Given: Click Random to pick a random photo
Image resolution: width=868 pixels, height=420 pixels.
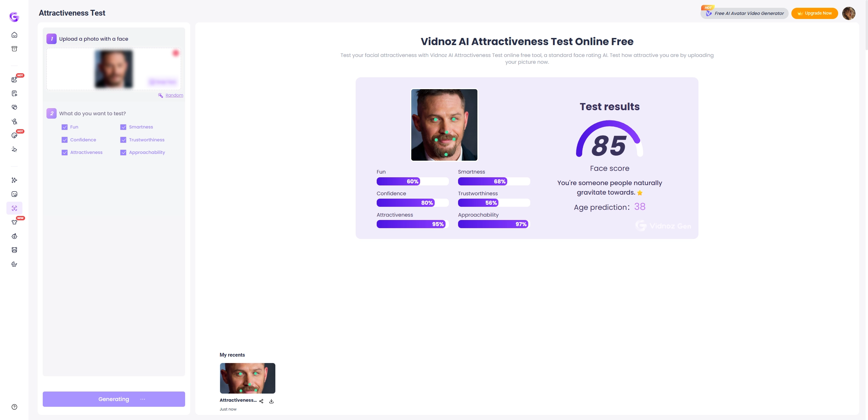Looking at the screenshot, I should pyautogui.click(x=174, y=95).
